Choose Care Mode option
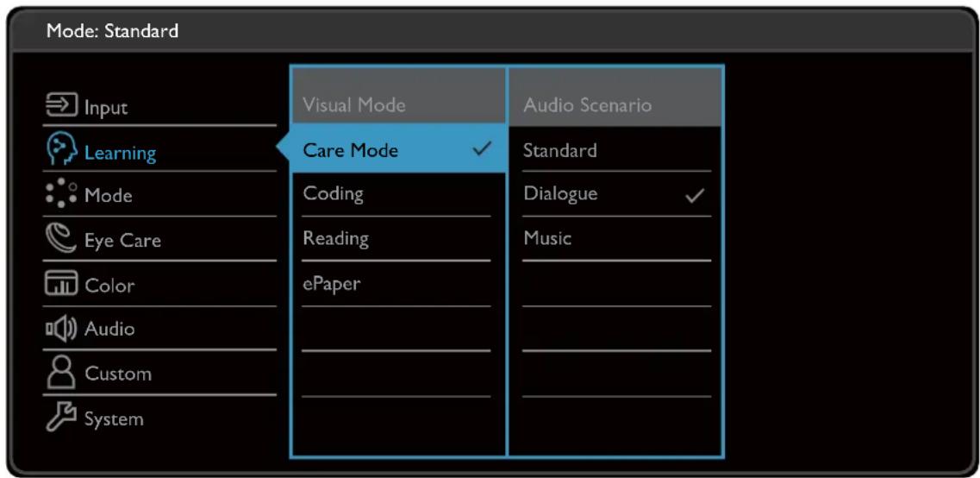This screenshot has width=980, height=478. pyautogui.click(x=399, y=149)
